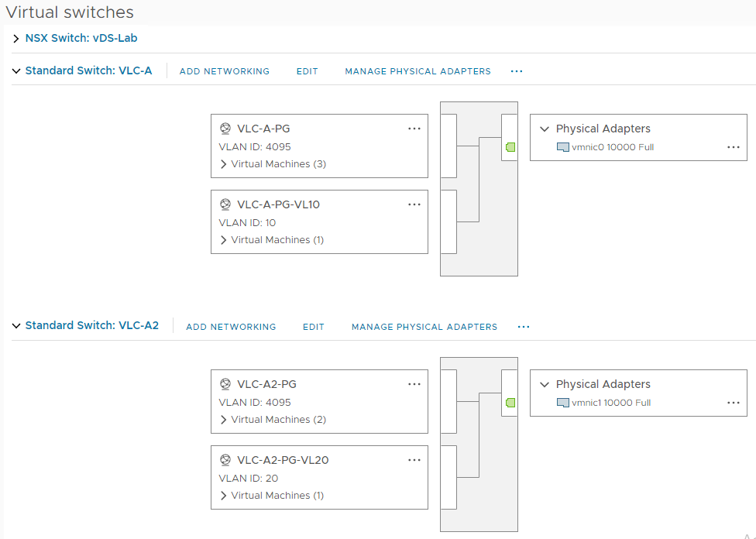The width and height of the screenshot is (756, 539).
Task: Click the vmnic0 adapter icon
Action: point(563,147)
